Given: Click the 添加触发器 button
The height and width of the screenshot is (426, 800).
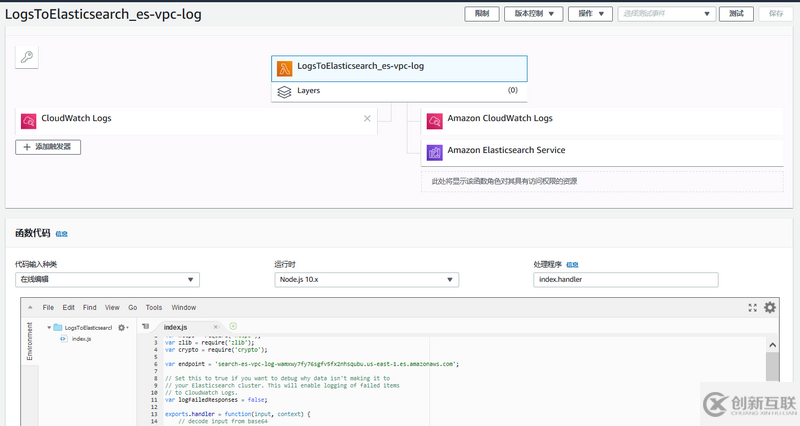Looking at the screenshot, I should 48,147.
